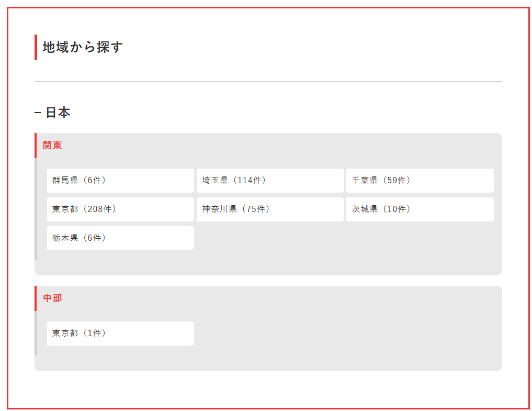Screen dimensions: 532x411
Task: Open 東京都 (208件) in 関東
Action: [120, 209]
